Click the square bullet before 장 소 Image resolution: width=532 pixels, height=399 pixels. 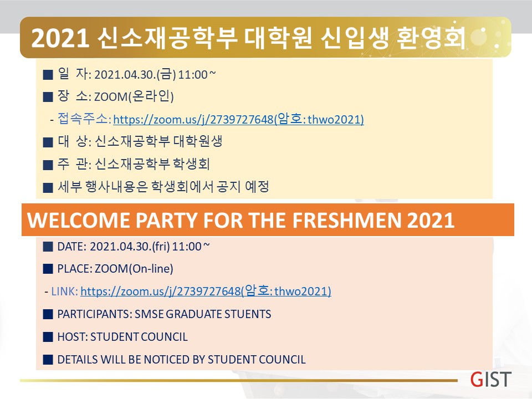48,97
